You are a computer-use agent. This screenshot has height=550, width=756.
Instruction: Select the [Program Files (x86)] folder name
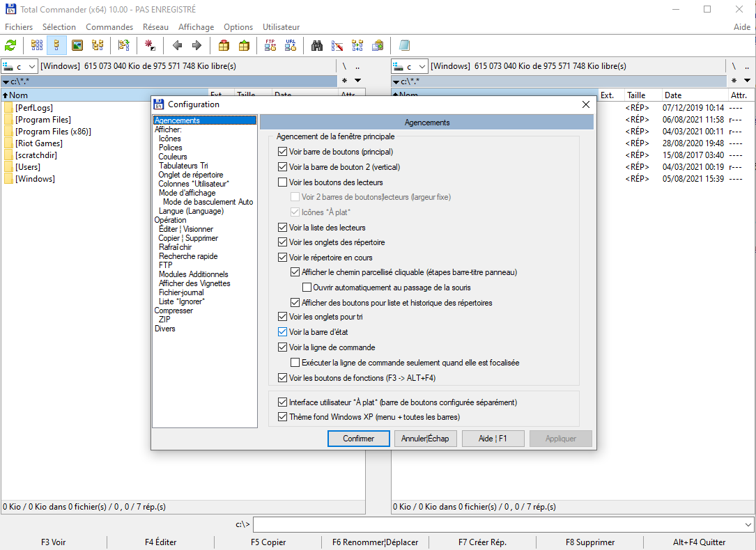pos(53,132)
